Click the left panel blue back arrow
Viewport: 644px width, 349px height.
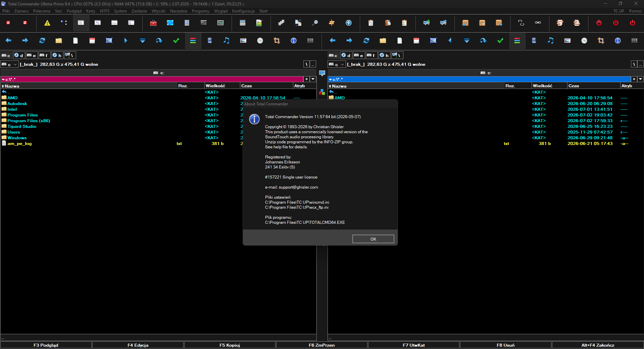(8, 41)
